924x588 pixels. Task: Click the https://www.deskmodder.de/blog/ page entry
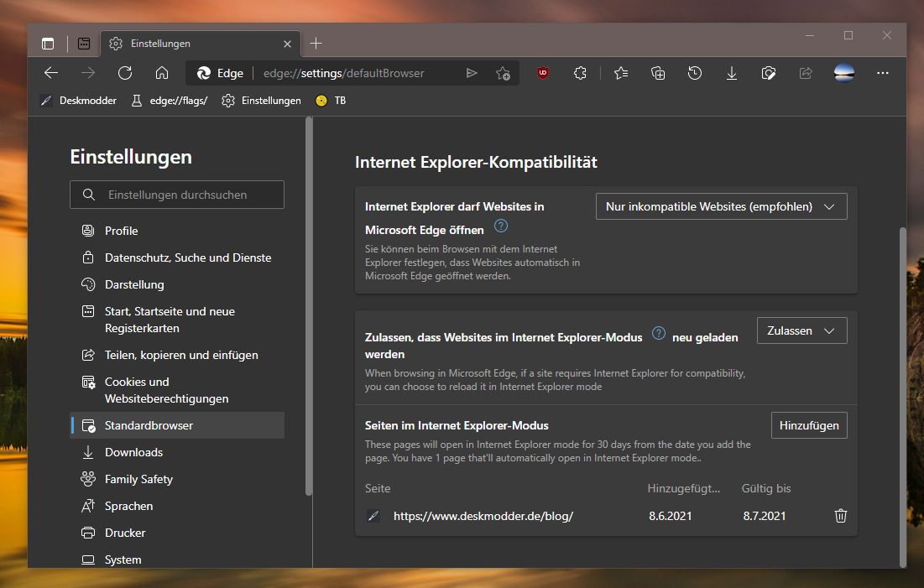(x=483, y=516)
